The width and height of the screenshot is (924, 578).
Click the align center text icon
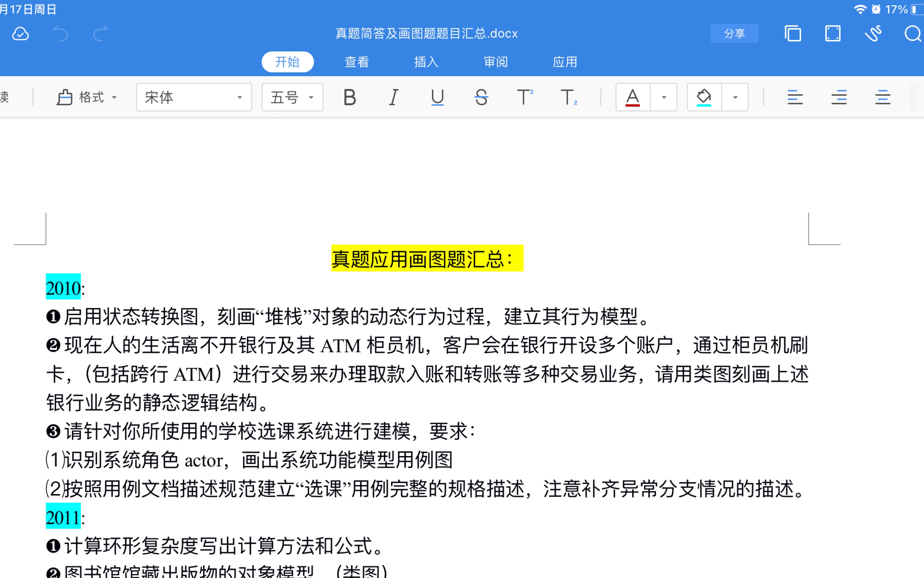839,97
